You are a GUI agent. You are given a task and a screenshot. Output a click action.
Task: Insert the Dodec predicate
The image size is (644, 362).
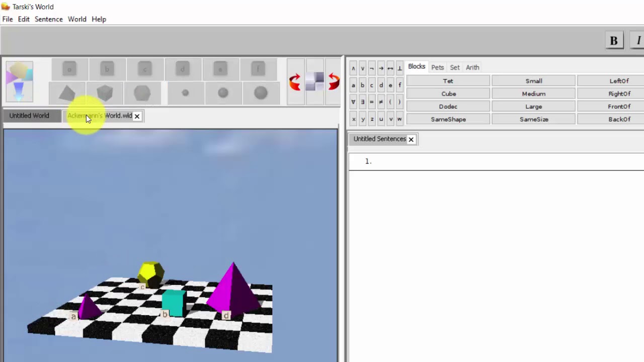[x=448, y=107]
